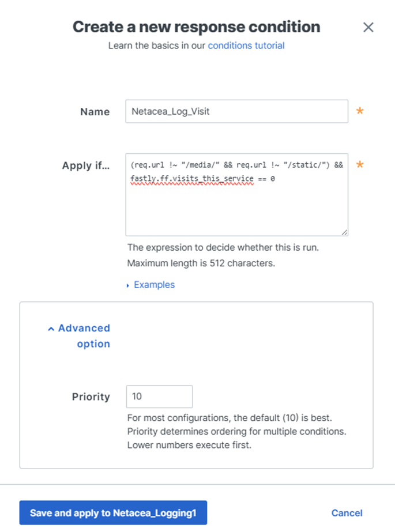Click the Lower numbers execute first hint
Image resolution: width=395 pixels, height=532 pixels.
coord(189,446)
